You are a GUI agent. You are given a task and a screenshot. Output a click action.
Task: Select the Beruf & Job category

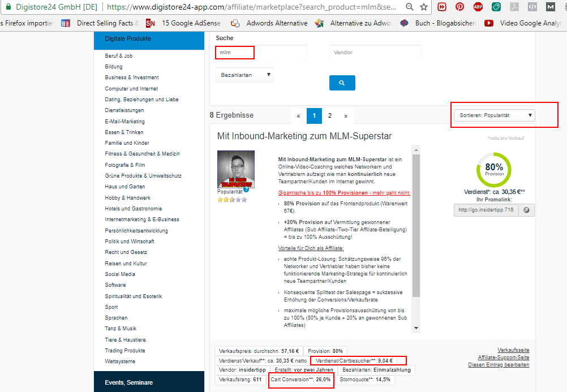(x=119, y=55)
